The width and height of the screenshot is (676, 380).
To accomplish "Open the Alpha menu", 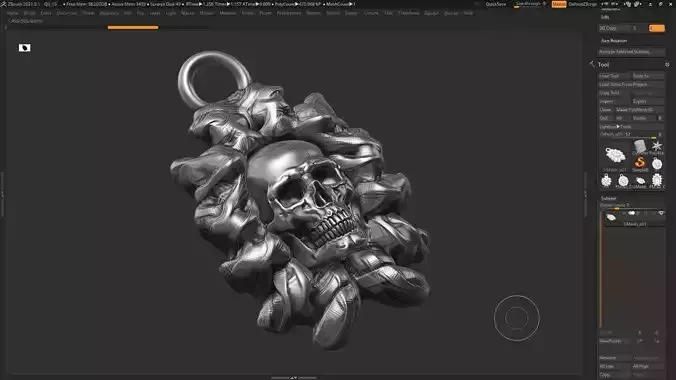I will pos(13,13).
